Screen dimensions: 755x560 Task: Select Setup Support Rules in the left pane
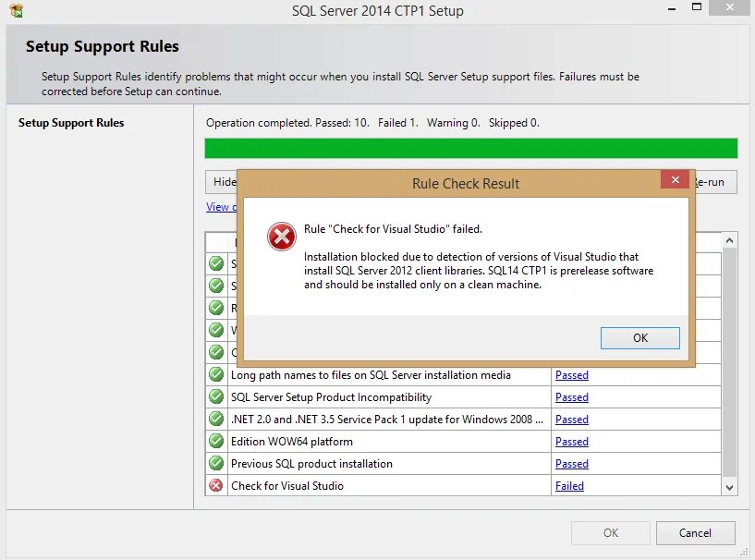pos(71,123)
